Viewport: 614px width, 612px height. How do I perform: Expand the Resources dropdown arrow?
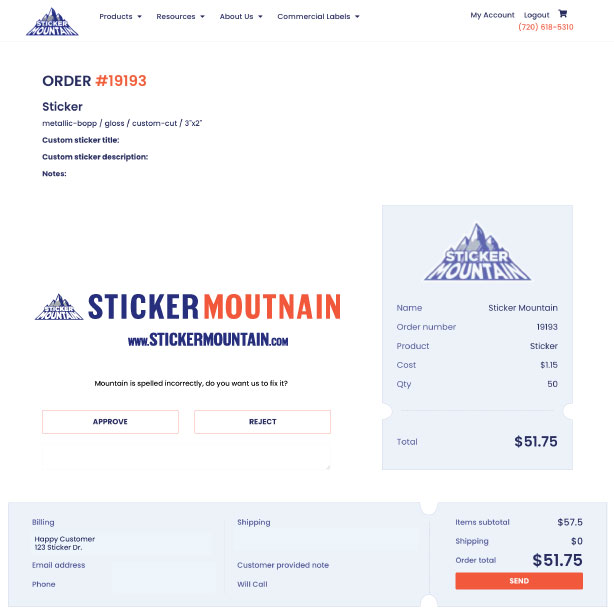[202, 16]
